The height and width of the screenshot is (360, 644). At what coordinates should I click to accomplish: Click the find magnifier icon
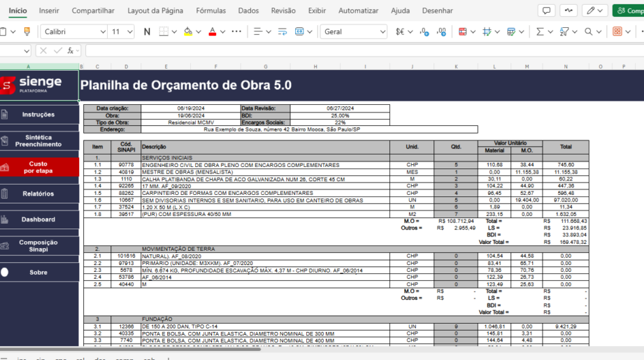coord(589,31)
